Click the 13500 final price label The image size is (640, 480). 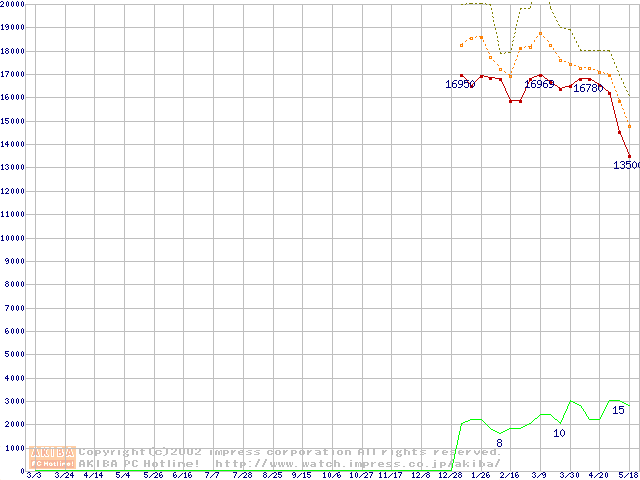[626, 165]
